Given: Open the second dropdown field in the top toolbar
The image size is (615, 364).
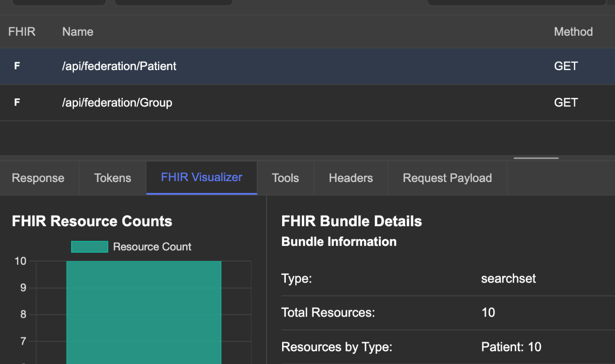Looking at the screenshot, I should click(x=173, y=2).
